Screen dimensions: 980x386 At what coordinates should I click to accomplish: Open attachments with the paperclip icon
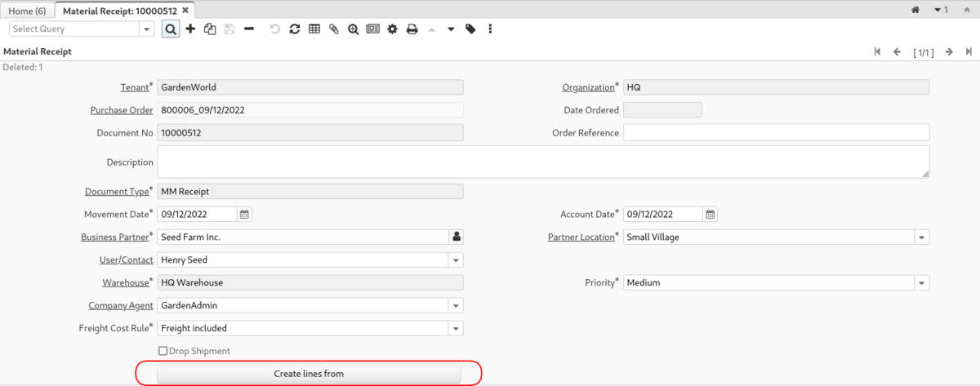tap(333, 29)
